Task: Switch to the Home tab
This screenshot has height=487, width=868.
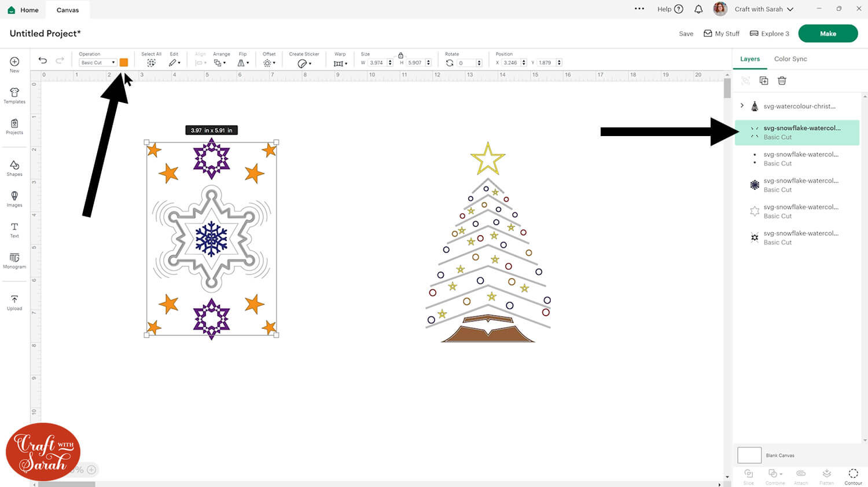Action: tap(23, 10)
